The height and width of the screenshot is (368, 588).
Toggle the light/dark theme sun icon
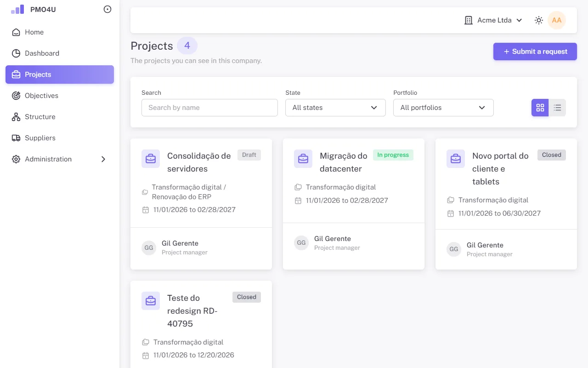click(x=539, y=20)
